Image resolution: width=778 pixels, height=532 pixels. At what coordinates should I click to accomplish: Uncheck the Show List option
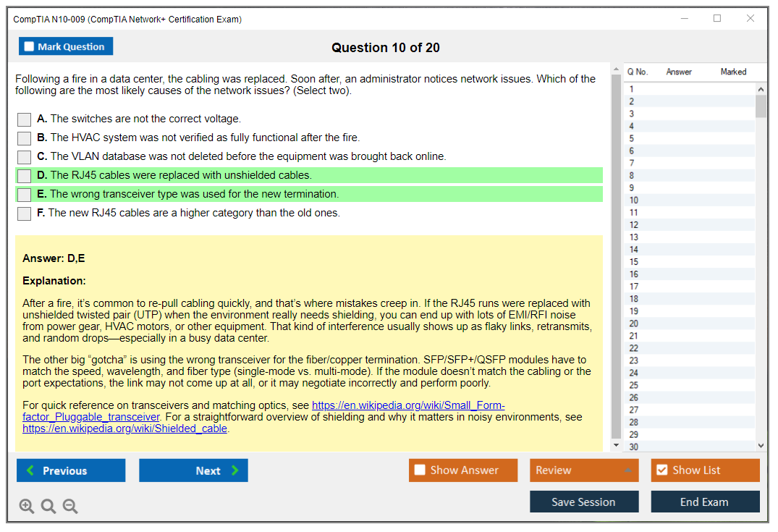661,470
